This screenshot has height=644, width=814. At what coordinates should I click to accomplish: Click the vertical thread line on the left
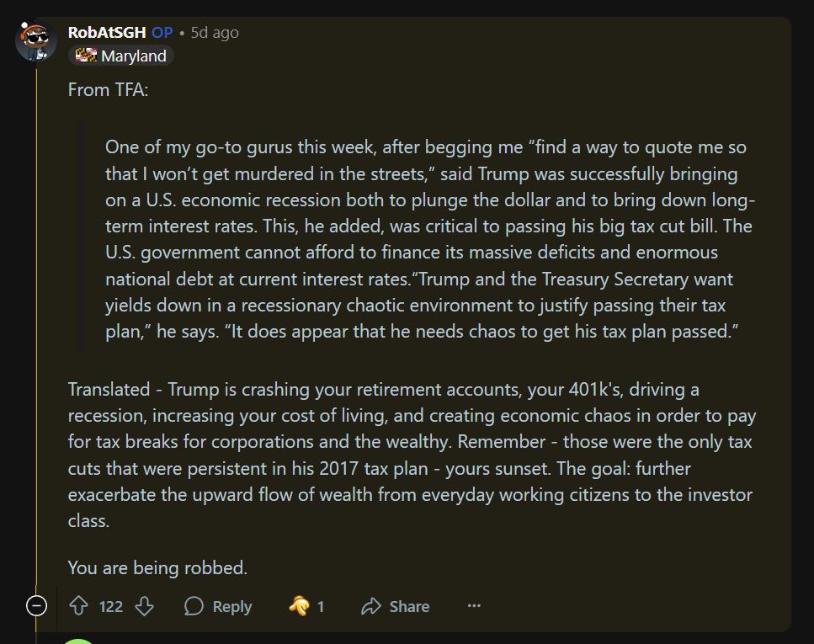click(37, 337)
